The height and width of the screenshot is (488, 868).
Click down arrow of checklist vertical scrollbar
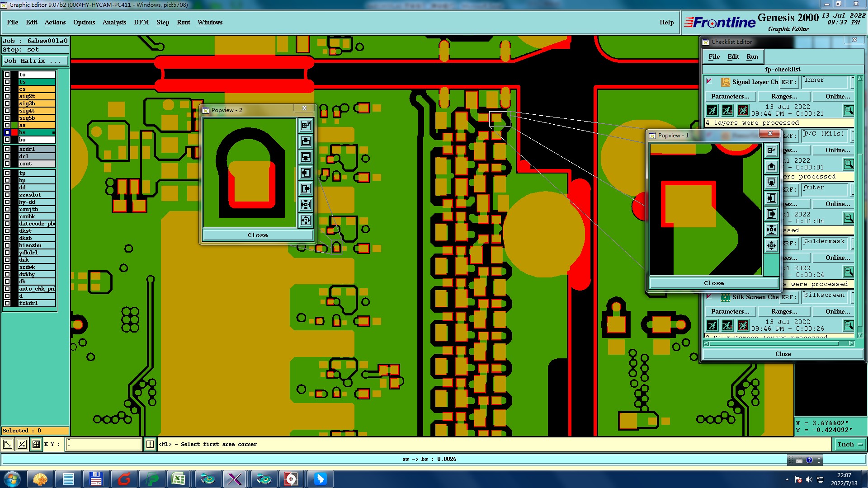[860, 335]
